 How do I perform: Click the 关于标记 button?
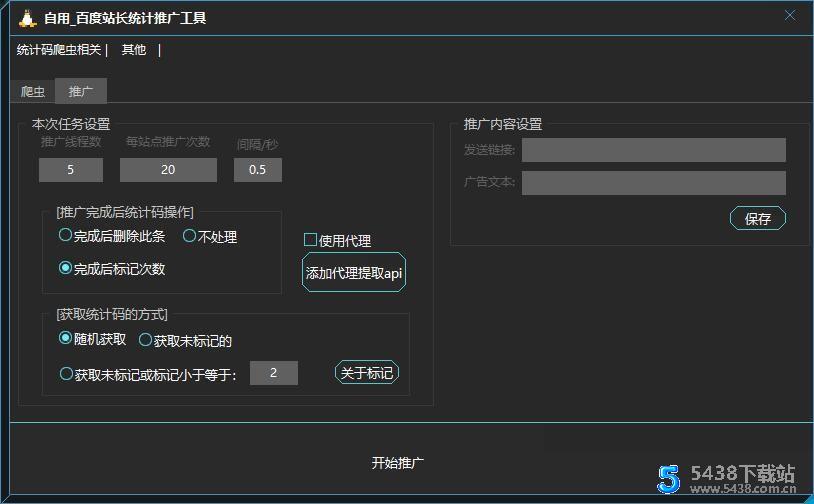pos(366,373)
